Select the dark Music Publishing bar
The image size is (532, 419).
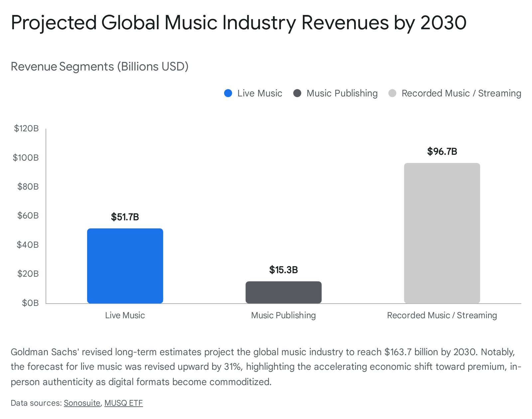pyautogui.click(x=284, y=292)
